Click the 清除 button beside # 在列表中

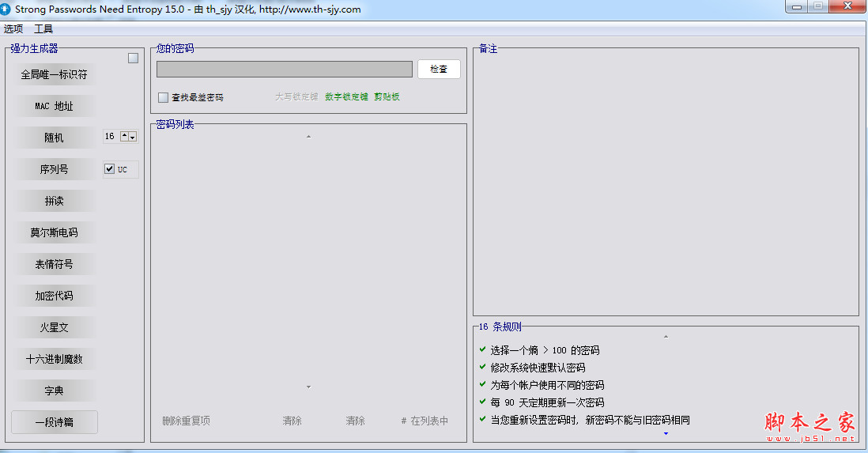tap(355, 421)
